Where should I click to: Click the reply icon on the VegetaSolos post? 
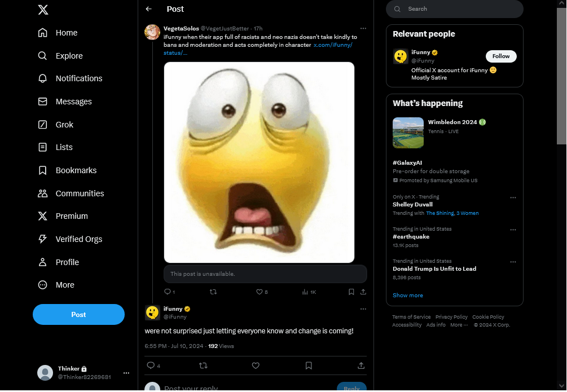tap(168, 292)
